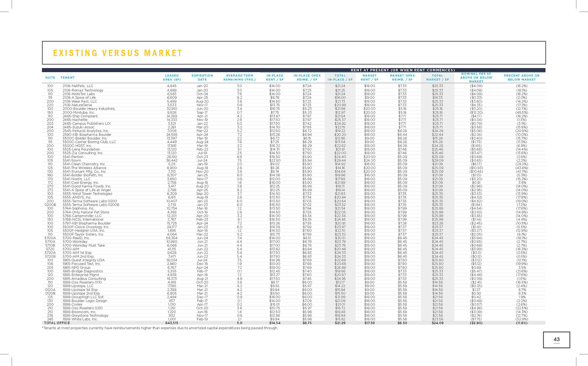
Task: Click the Suite column header
Action: (50, 78)
